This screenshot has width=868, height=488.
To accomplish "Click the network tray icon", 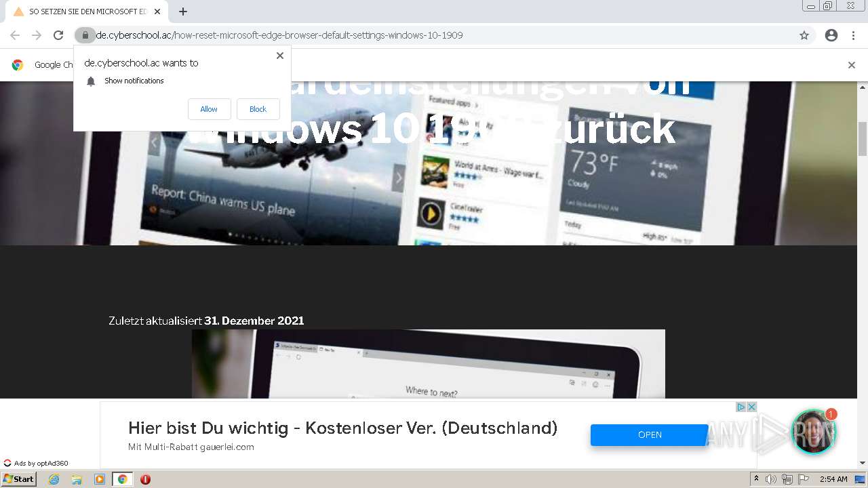I will 787,479.
